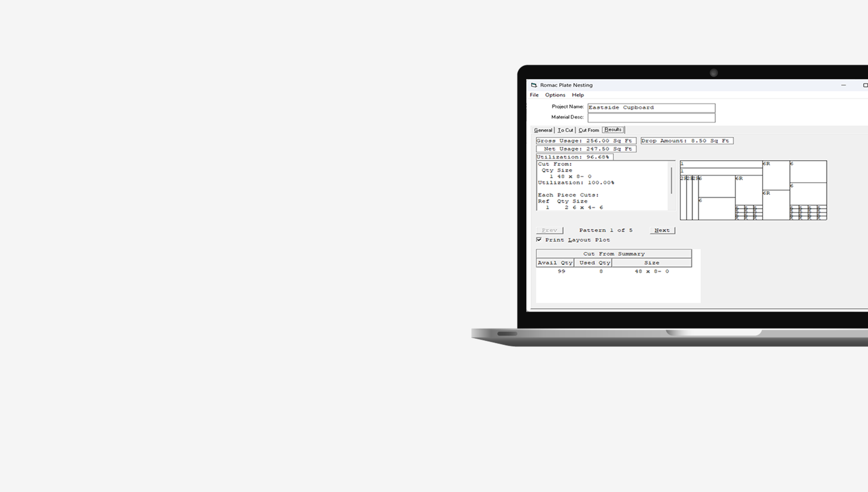868x492 pixels.
Task: Select the 48 x 8-0 summary row
Action: [x=651, y=271]
